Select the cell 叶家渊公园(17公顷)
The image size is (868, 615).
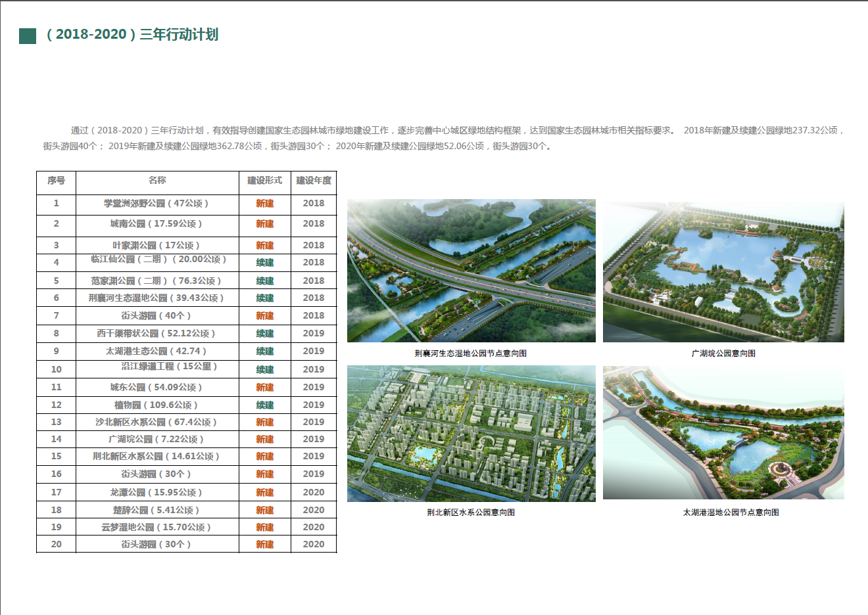click(157, 246)
